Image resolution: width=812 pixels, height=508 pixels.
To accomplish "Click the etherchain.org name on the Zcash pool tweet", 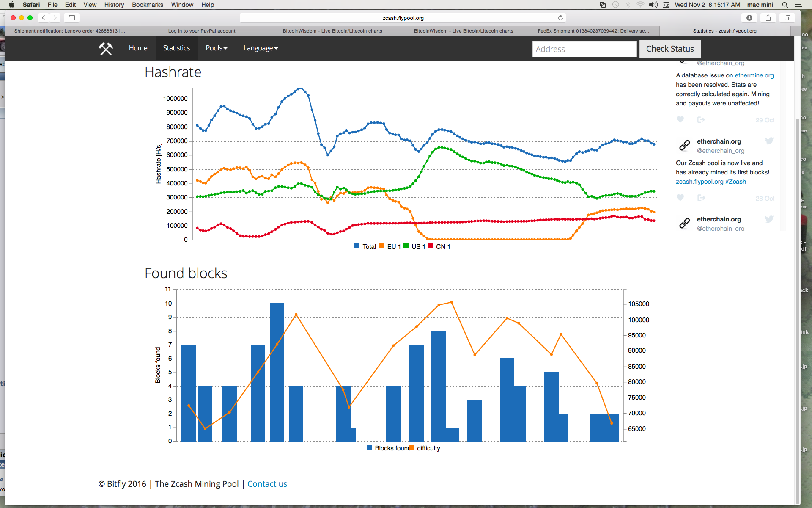I will (x=719, y=141).
